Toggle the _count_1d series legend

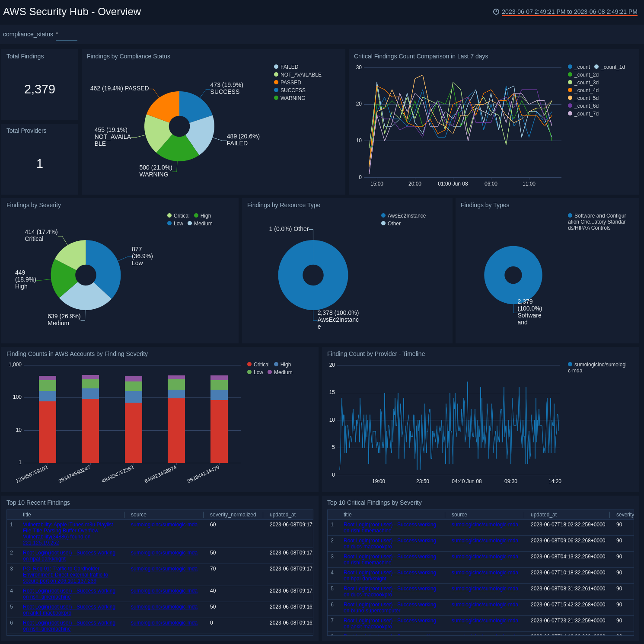pos(609,67)
